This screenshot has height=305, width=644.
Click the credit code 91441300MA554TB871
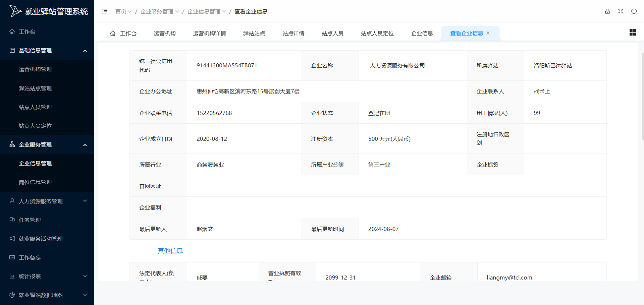[227, 65]
